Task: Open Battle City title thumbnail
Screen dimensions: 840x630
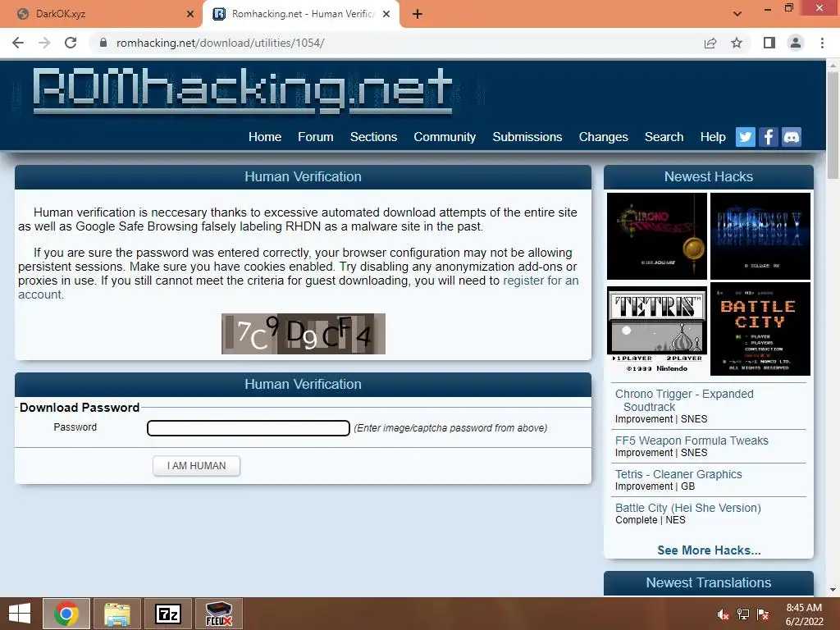Action: 760,330
